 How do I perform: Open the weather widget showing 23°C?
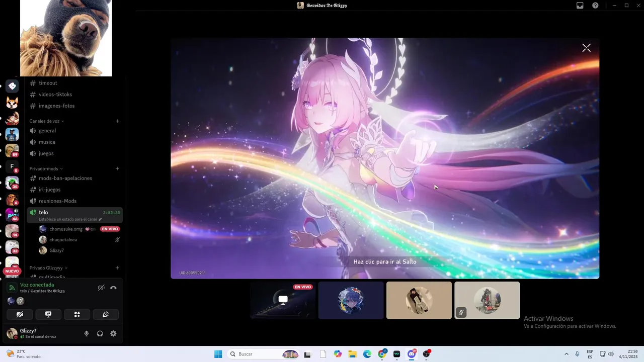[x=24, y=354]
